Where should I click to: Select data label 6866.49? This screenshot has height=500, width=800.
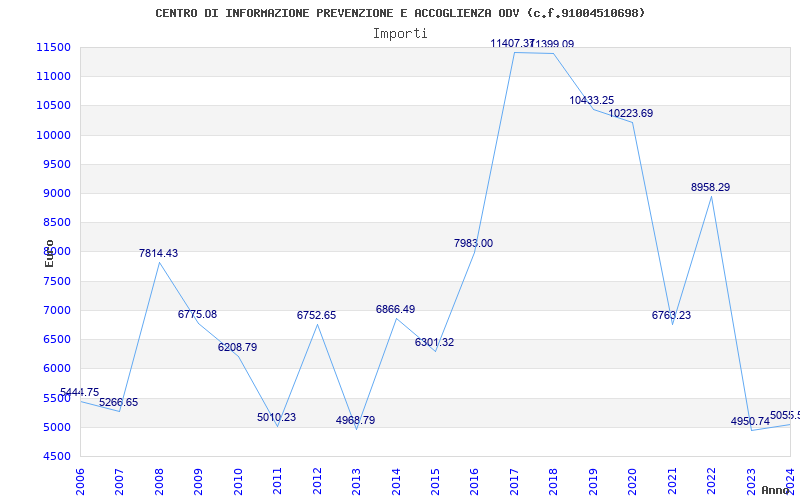click(x=395, y=309)
